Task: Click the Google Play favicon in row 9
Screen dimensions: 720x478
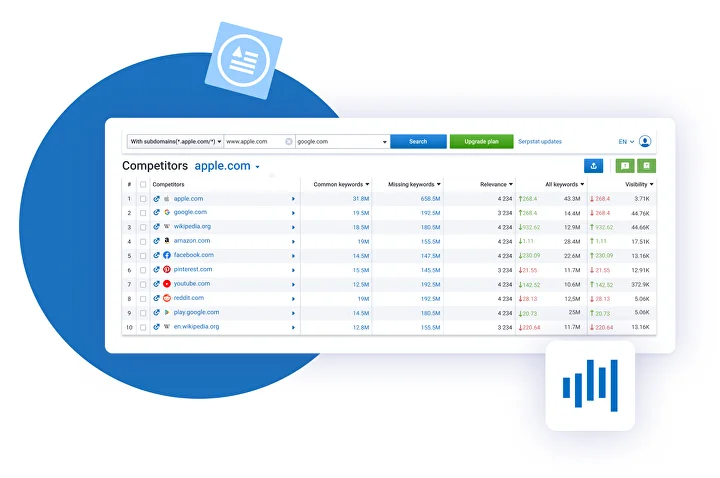Action: click(167, 313)
